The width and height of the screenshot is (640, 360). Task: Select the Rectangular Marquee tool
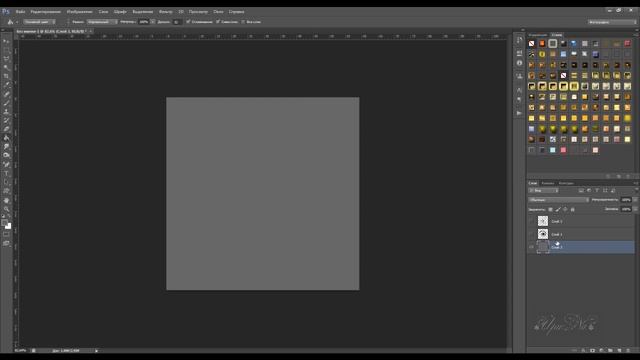pos(7,50)
